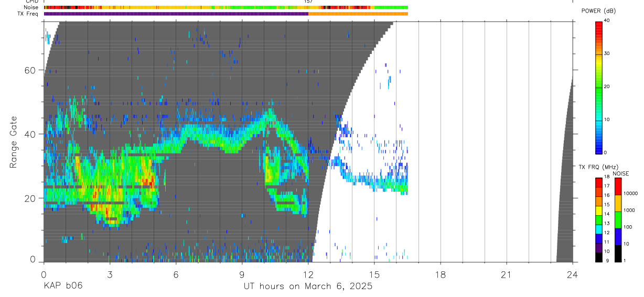Click the 30 label on the power colorbar
Screen dimensions: 644x297
pos(607,54)
